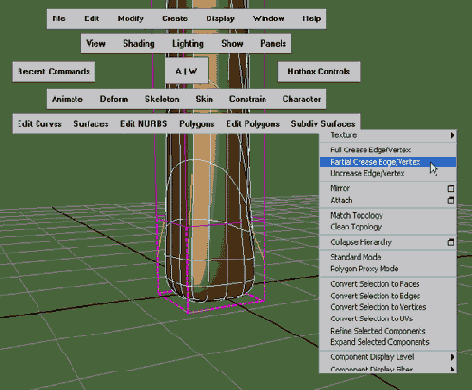472x390 pixels.
Task: Choose Convert Selection to Edges
Action: [388, 296]
